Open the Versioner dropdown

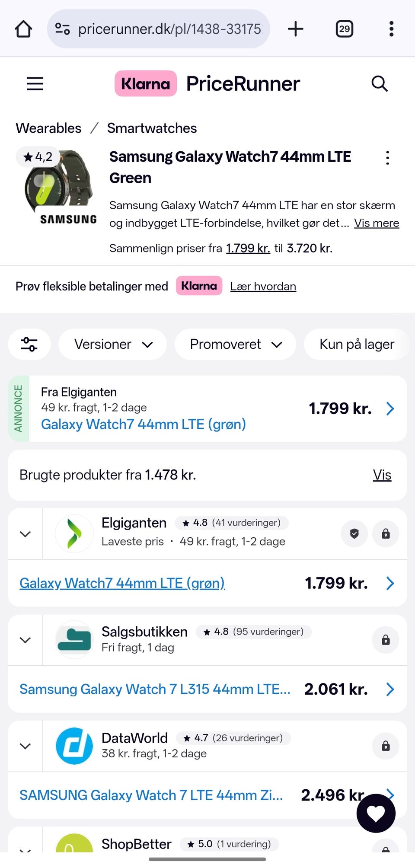[113, 344]
